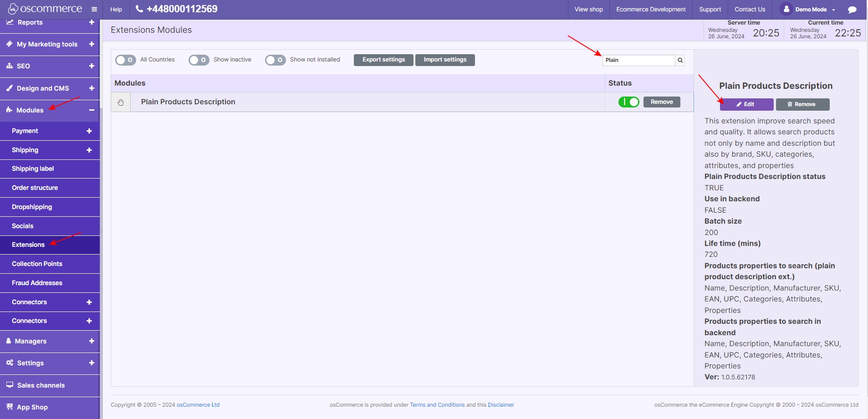Open the Support link
868x419 pixels.
pyautogui.click(x=710, y=9)
